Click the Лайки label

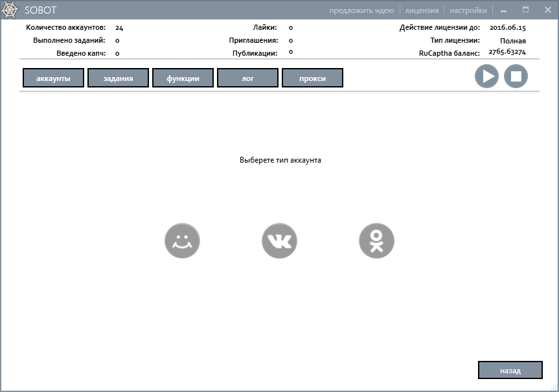click(265, 27)
